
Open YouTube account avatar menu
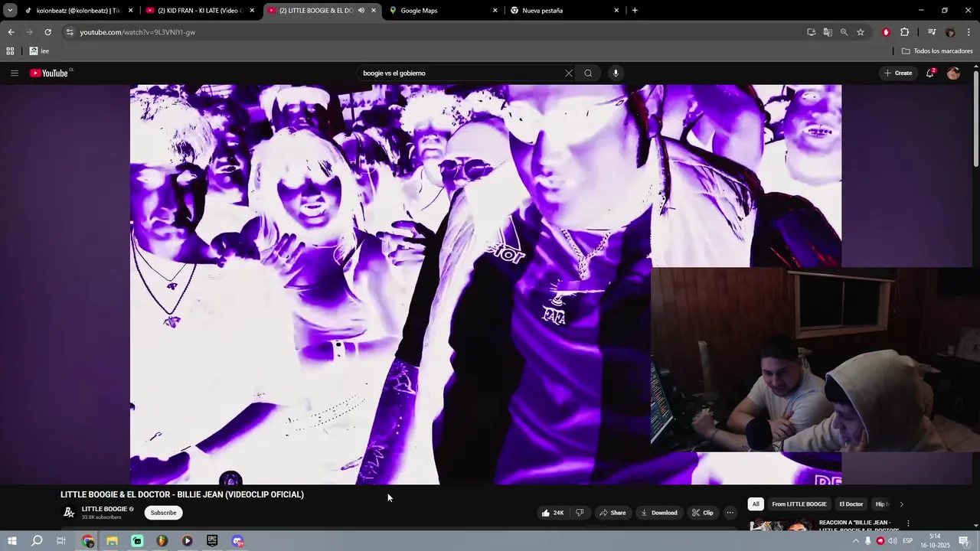[953, 73]
